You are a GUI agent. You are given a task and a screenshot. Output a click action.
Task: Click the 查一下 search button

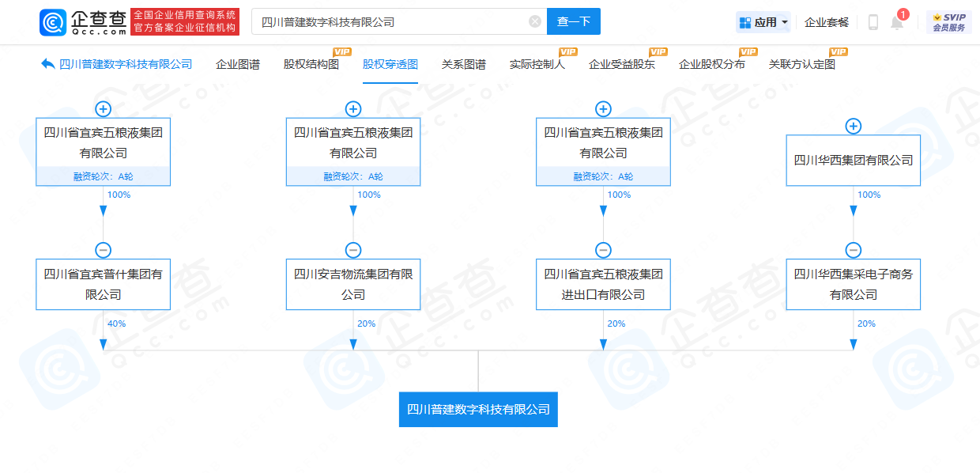[574, 21]
